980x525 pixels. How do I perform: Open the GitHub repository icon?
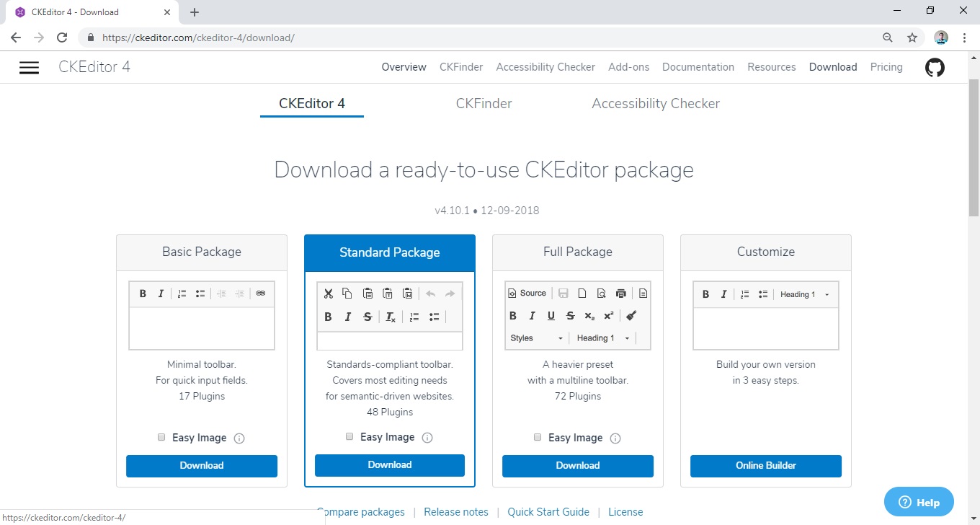935,68
